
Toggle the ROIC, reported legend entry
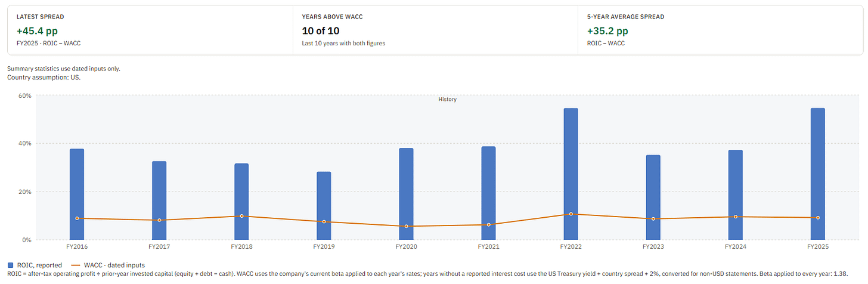point(35,265)
